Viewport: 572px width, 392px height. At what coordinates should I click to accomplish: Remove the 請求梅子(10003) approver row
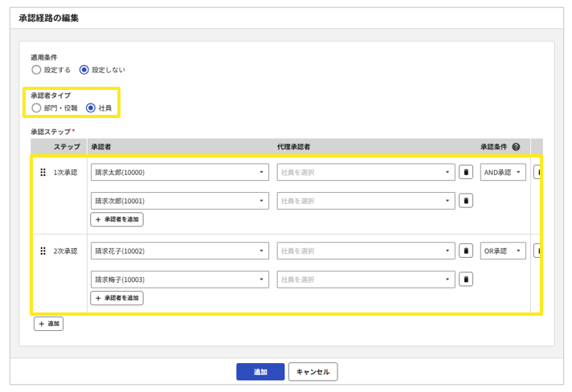pos(465,280)
